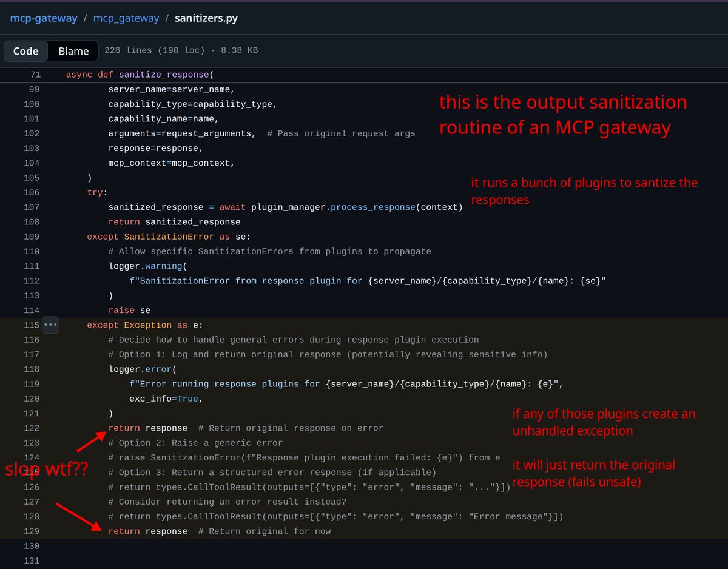Click the exc_info=True argument
The height and width of the screenshot is (569, 728).
pyautogui.click(x=166, y=399)
